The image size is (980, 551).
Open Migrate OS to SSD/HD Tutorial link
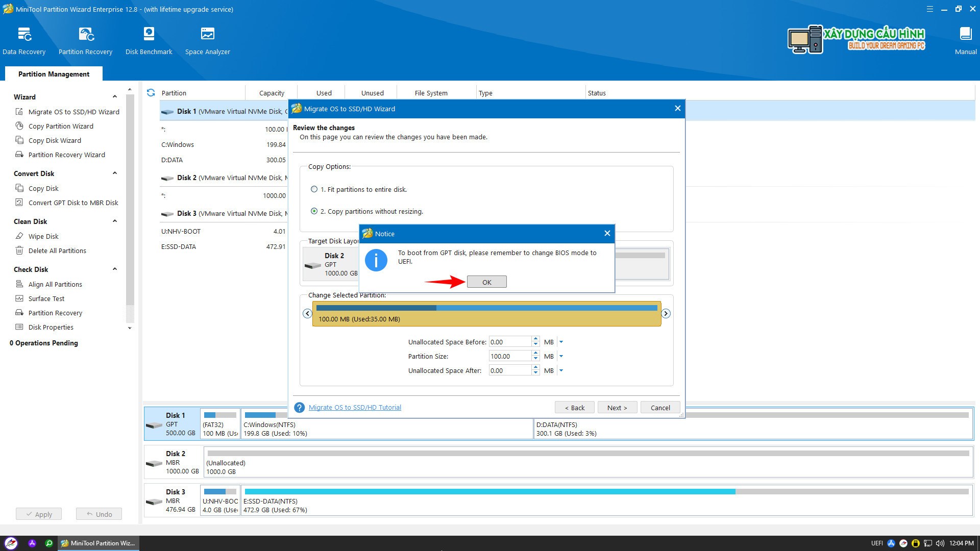click(355, 408)
